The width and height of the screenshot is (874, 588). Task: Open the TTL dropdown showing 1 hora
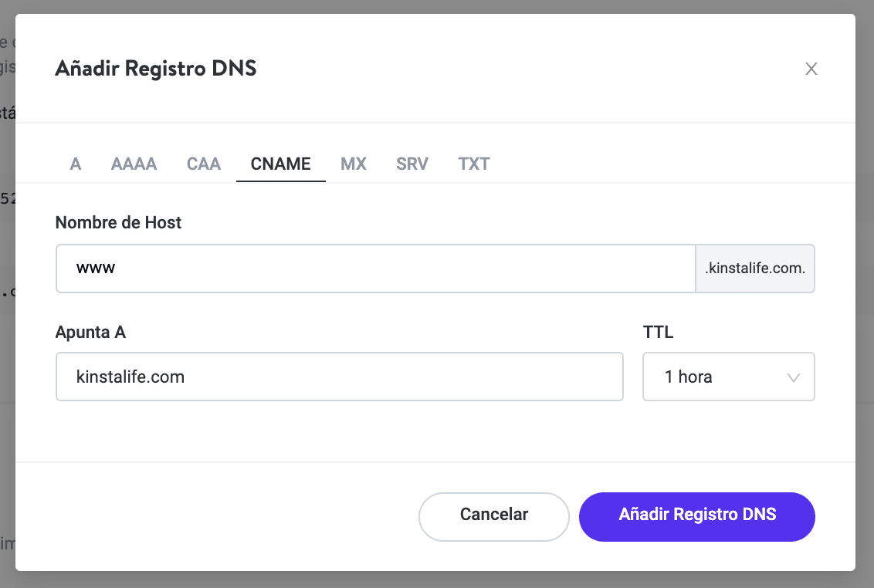coord(728,377)
